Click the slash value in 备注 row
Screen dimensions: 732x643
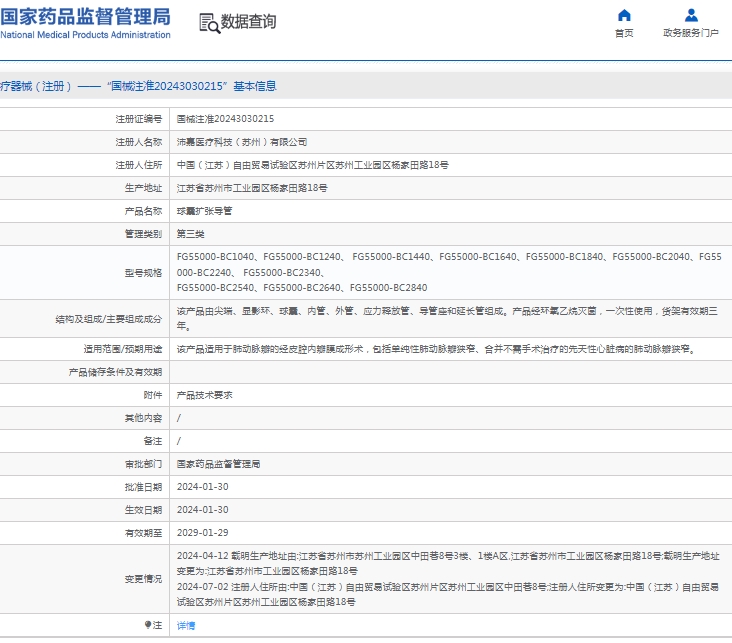(179, 441)
